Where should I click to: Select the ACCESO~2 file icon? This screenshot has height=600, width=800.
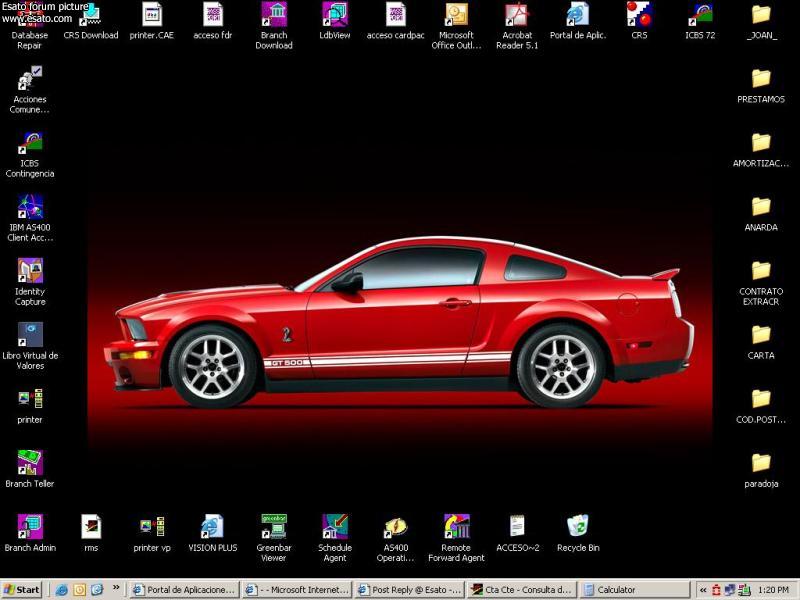pos(517,533)
